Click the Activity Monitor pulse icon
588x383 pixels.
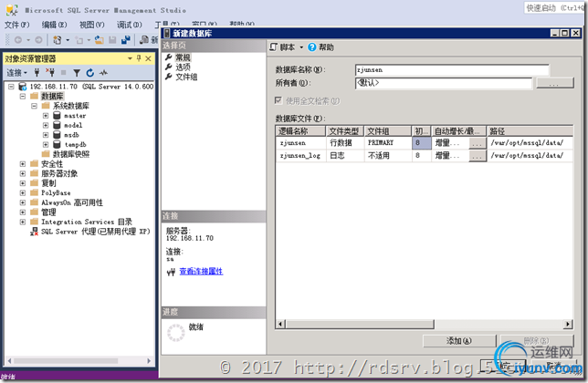click(103, 73)
